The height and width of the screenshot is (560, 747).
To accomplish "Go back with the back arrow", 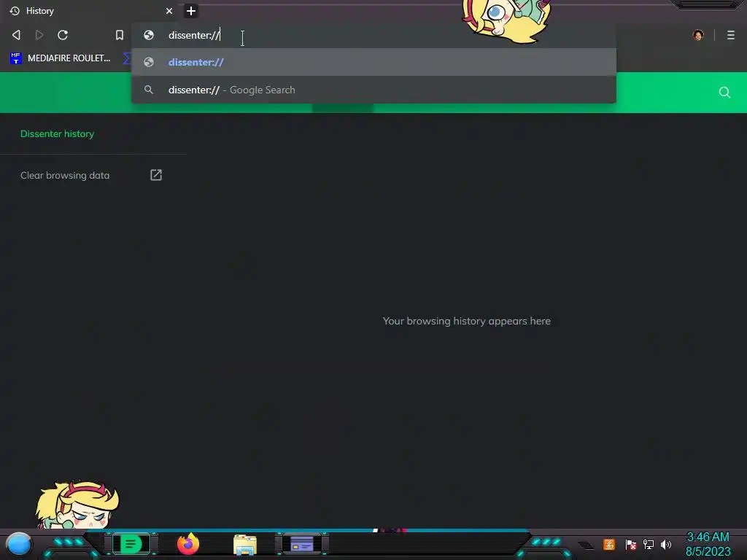I will [x=16, y=35].
